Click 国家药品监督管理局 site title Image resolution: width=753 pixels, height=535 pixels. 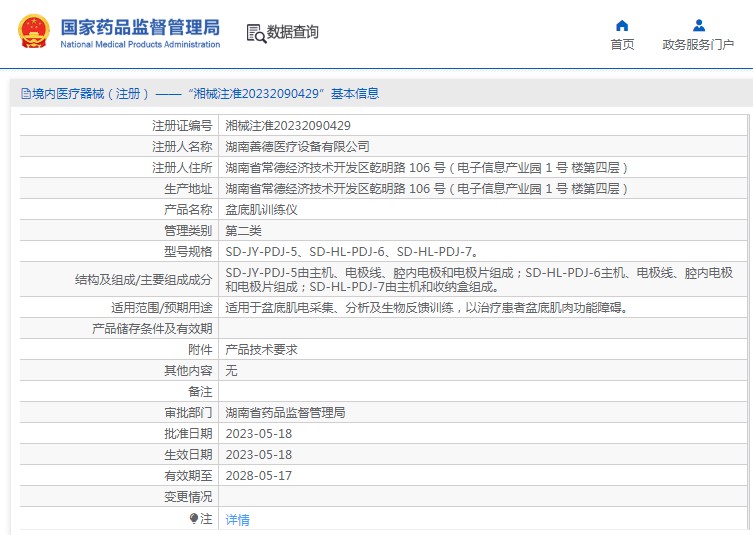140,27
